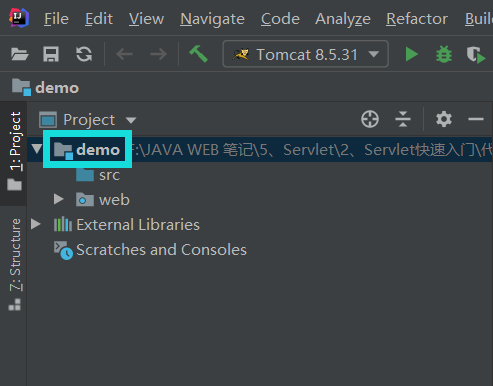This screenshot has width=493, height=386.
Task: Click the Save All floppy icon
Action: (x=51, y=54)
